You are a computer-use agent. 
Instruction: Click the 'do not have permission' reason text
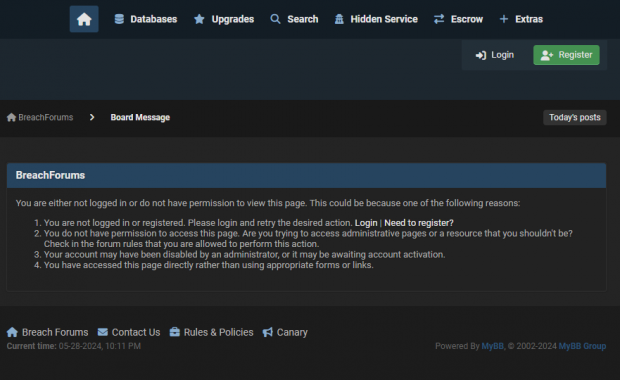click(308, 234)
